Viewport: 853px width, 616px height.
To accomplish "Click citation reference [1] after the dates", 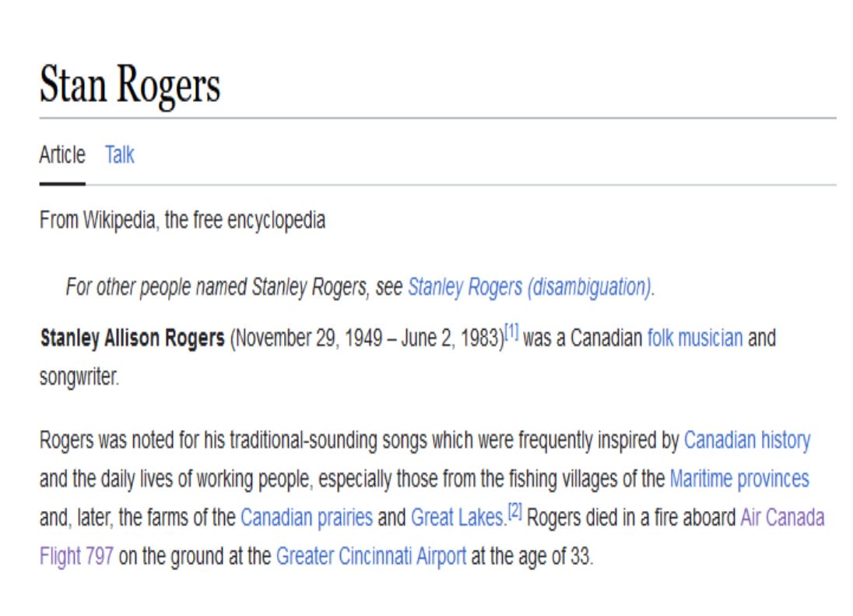I will coord(511,334).
